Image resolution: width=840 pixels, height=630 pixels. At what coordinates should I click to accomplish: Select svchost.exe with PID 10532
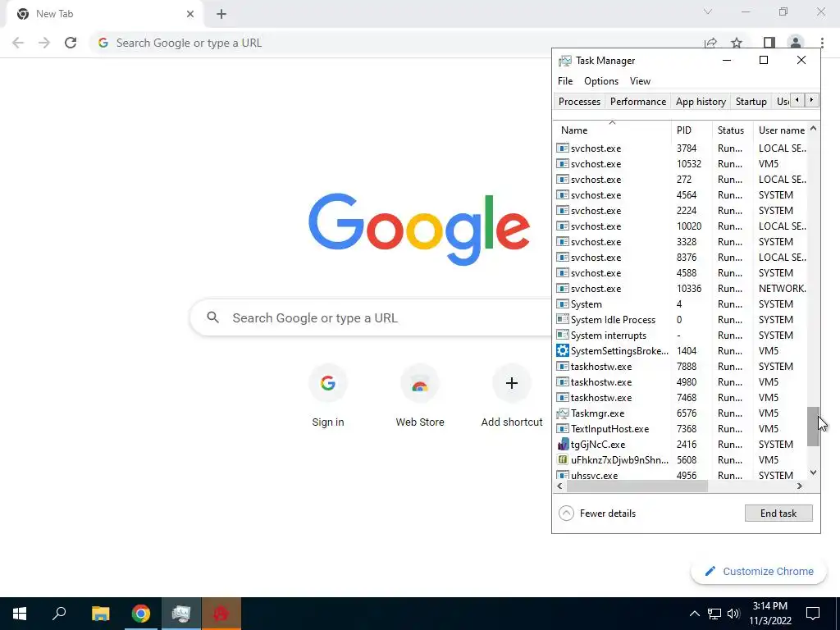(680, 164)
